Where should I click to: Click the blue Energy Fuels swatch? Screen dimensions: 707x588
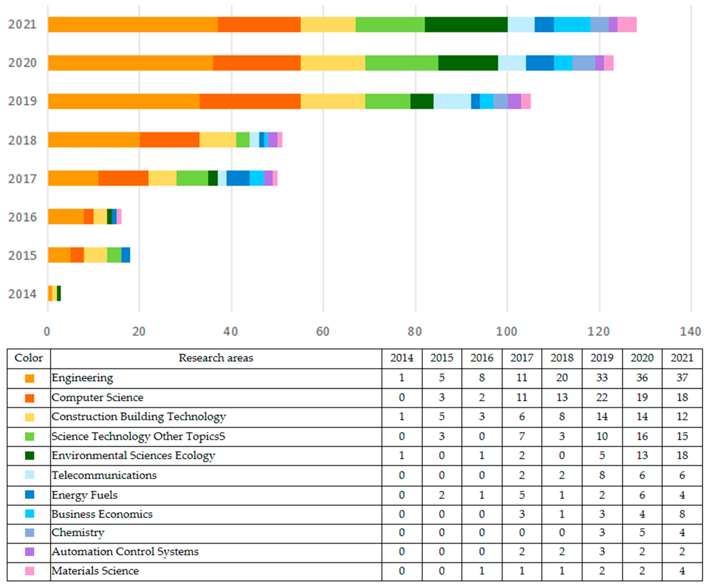point(30,495)
